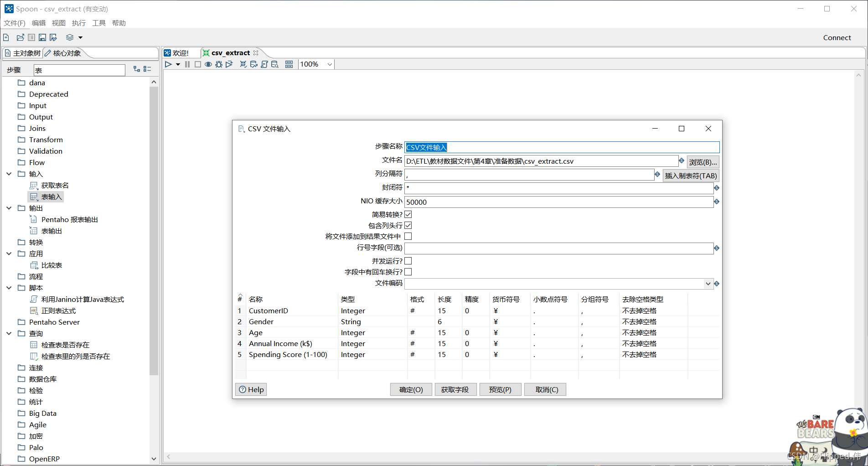Collapse the 输入 folder in step tree
Image resolution: width=868 pixels, height=466 pixels.
pos(9,174)
